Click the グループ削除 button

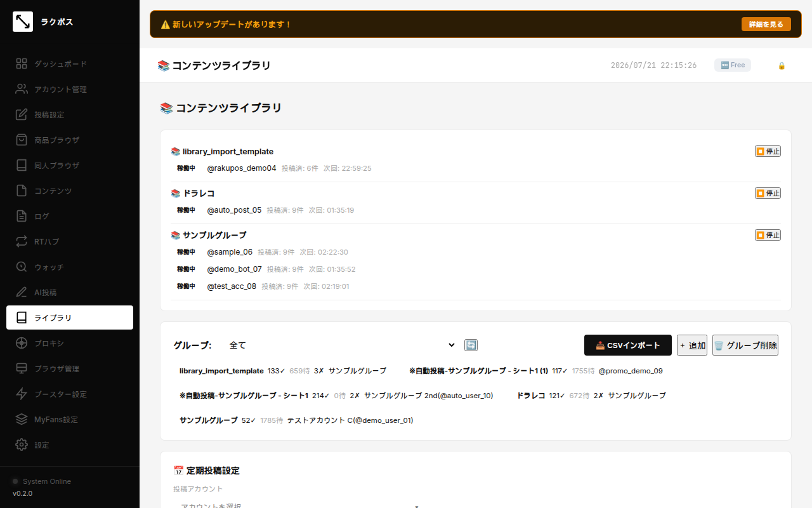pos(745,345)
